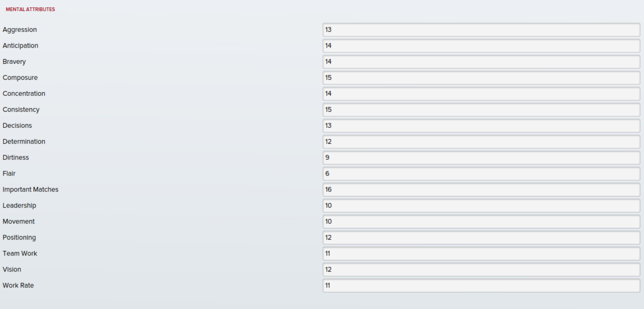Viewport: 644px width, 309px height.
Task: Edit the Important Matches value field
Action: pos(481,190)
